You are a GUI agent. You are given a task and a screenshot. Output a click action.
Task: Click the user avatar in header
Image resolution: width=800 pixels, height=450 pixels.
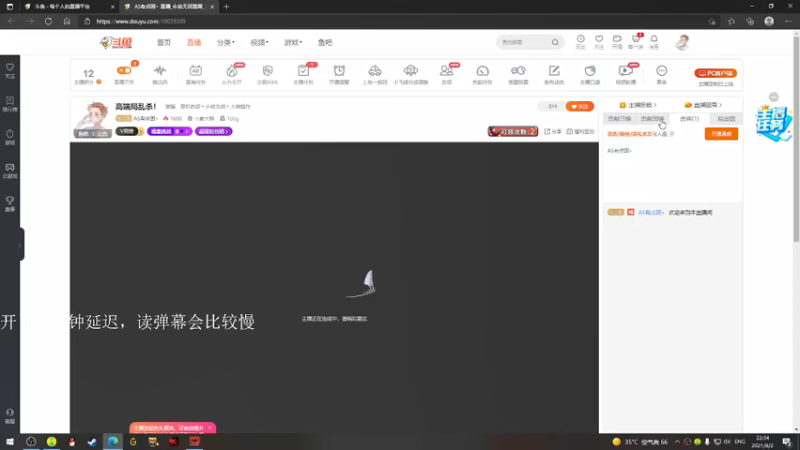pyautogui.click(x=682, y=42)
